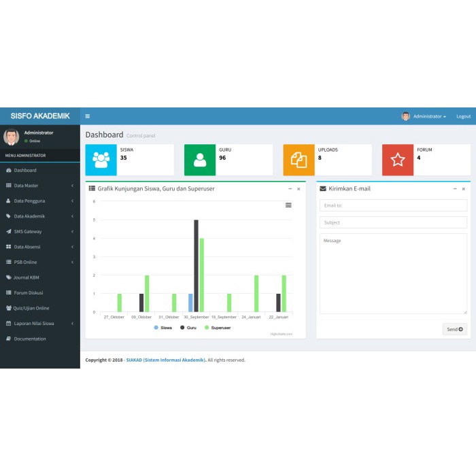Screen dimensions: 476x476
Task: Expand the Data Master sidebar menu
Action: pyautogui.click(x=40, y=186)
